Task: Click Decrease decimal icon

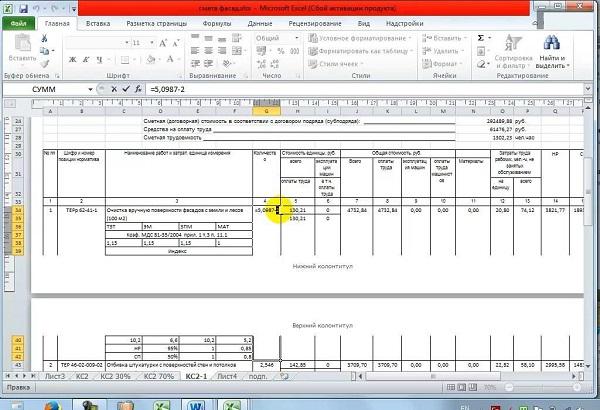Action: (x=274, y=64)
